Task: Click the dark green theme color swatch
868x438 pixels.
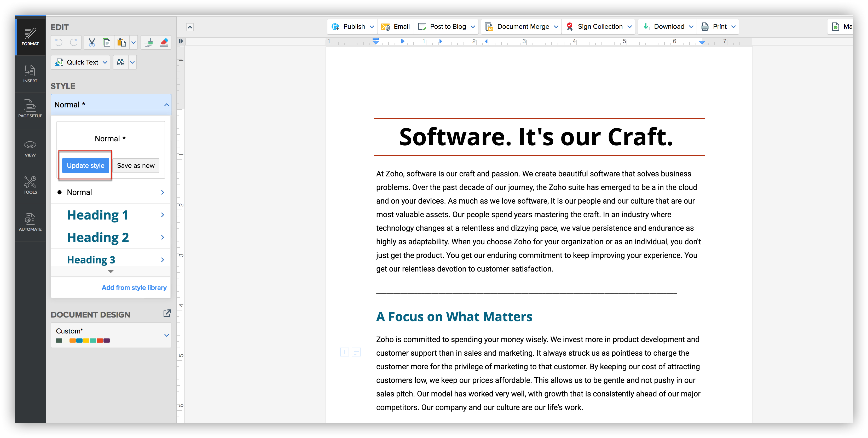Action: tap(59, 341)
